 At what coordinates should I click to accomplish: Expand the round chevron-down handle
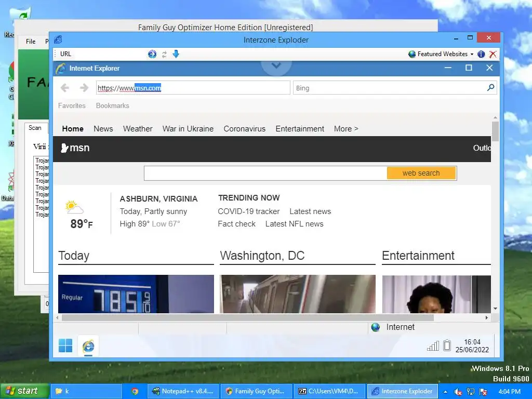pyautogui.click(x=276, y=66)
